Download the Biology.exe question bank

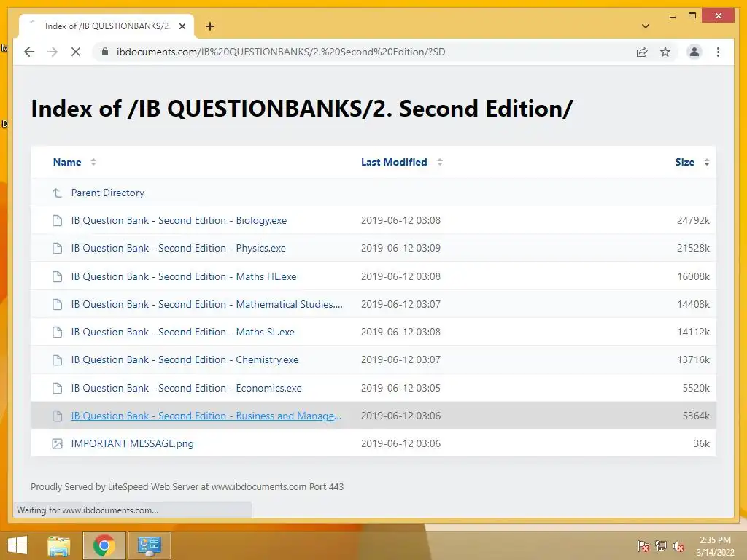(179, 220)
